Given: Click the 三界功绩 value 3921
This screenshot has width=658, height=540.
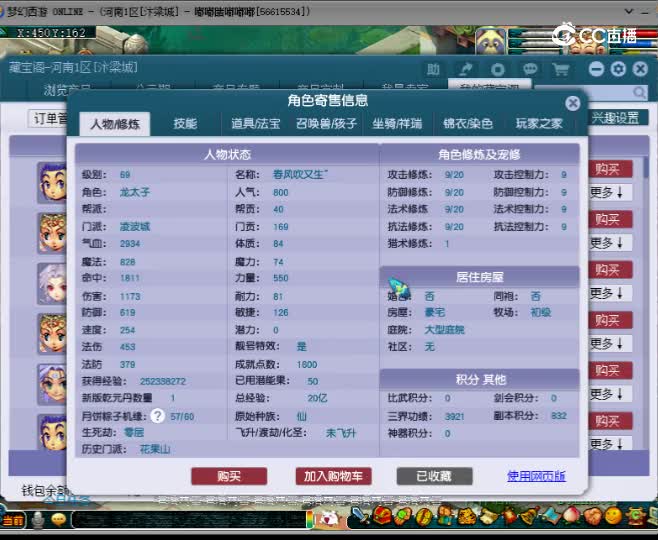Looking at the screenshot, I should [454, 416].
